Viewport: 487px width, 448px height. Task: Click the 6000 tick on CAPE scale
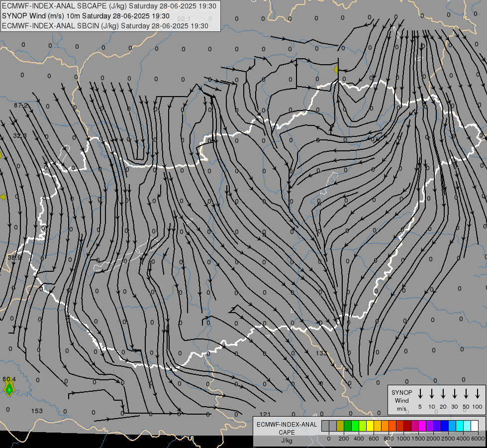point(479,439)
